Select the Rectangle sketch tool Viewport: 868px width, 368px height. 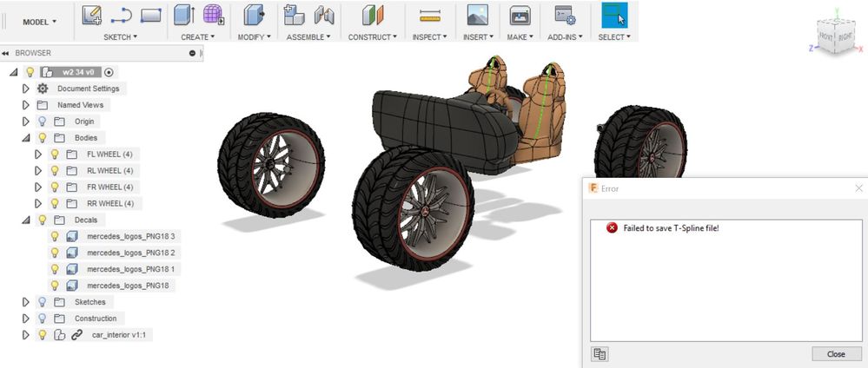[x=150, y=15]
